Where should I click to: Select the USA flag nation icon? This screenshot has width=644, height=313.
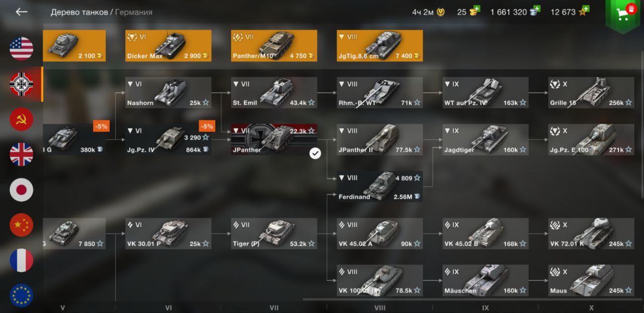[x=22, y=49]
